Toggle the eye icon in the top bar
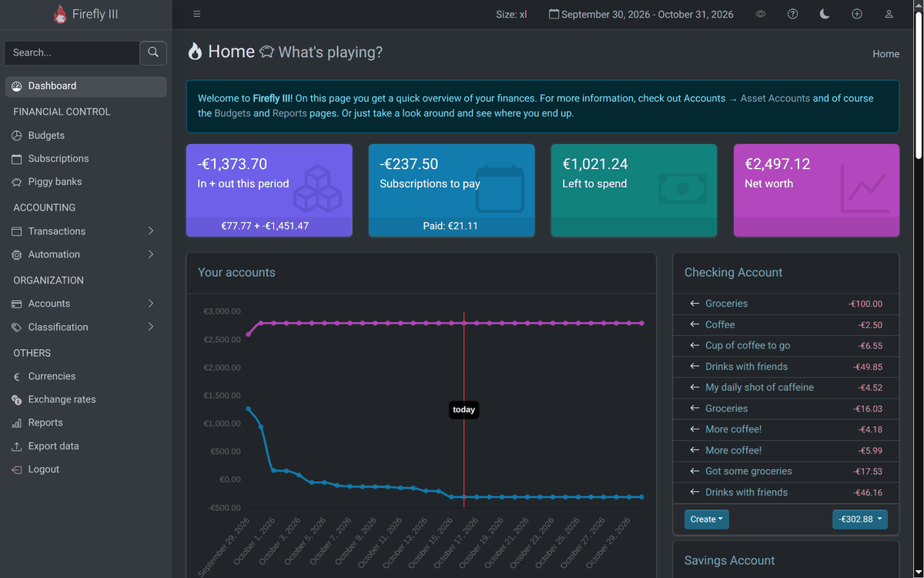924x578 pixels. [x=761, y=14]
